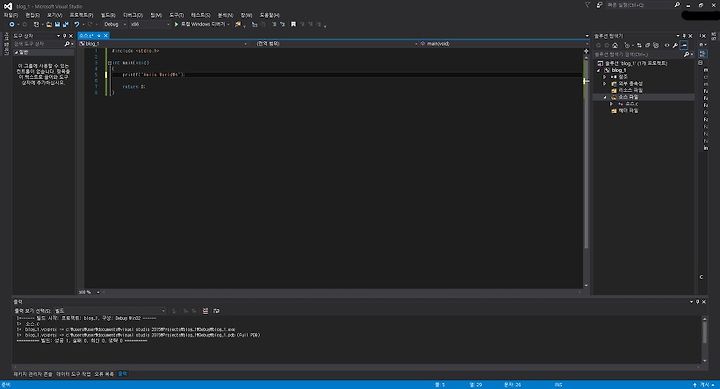Switch to 패키지 관리자 콘솔 tab

[33, 374]
